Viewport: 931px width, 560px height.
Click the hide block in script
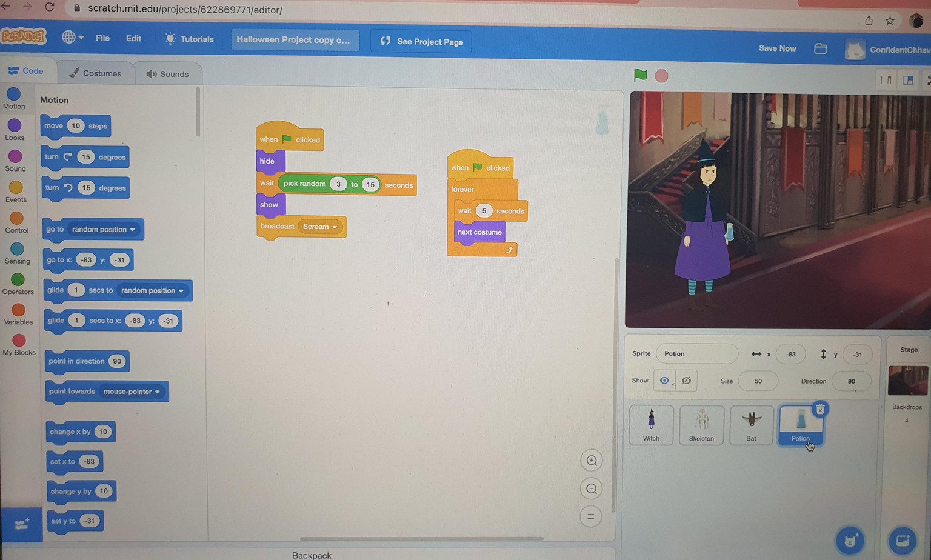pyautogui.click(x=267, y=161)
